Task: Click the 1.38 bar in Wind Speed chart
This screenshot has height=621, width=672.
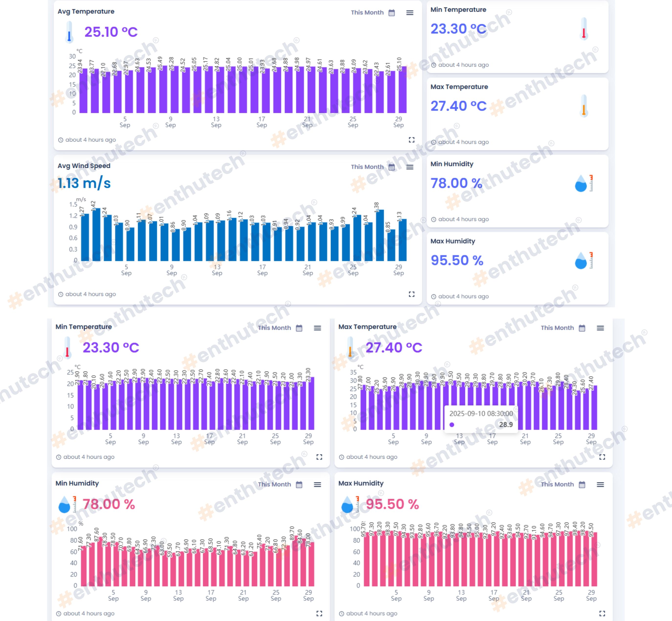Action: (x=380, y=235)
